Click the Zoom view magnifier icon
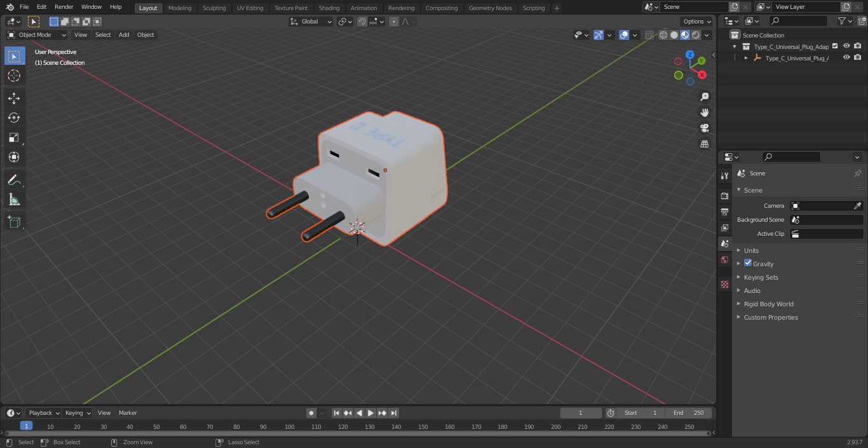This screenshot has width=868, height=448. 704,97
